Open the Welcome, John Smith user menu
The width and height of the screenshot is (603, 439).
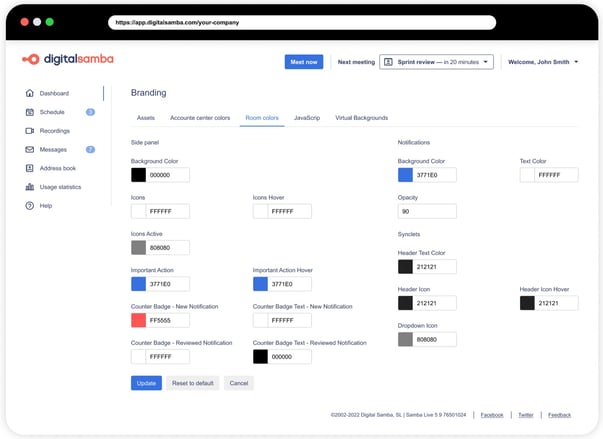pyautogui.click(x=543, y=62)
